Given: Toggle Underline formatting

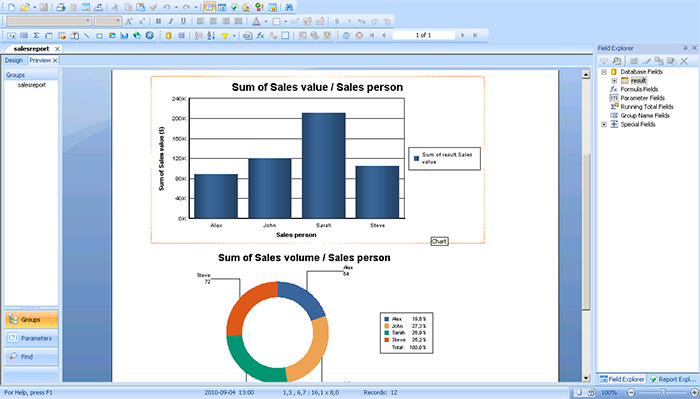Looking at the screenshot, I should 183,21.
